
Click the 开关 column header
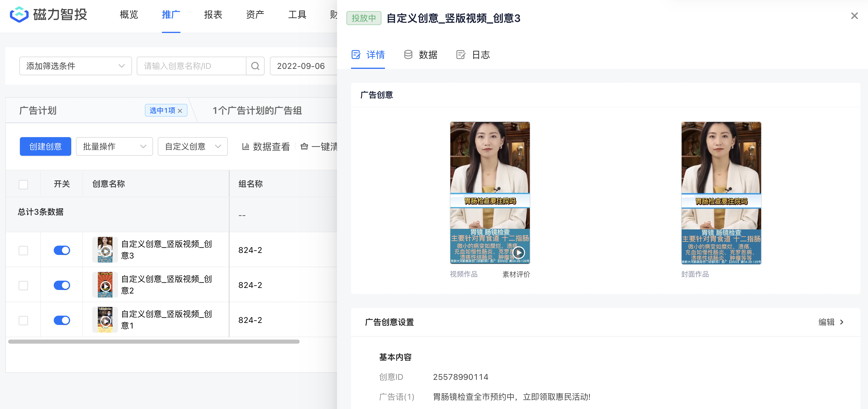coord(62,184)
